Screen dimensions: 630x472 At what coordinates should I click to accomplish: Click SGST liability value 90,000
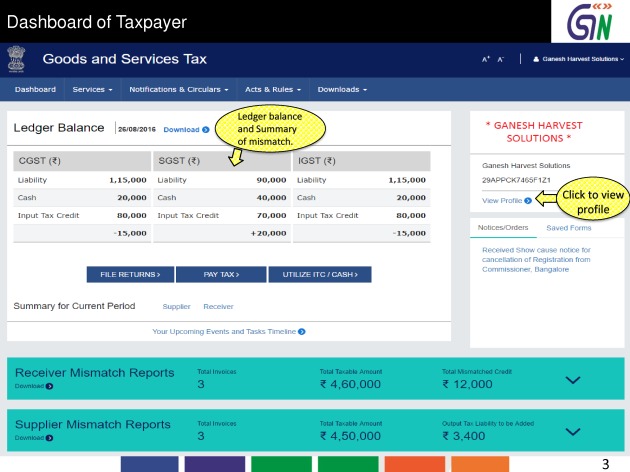[x=271, y=180]
